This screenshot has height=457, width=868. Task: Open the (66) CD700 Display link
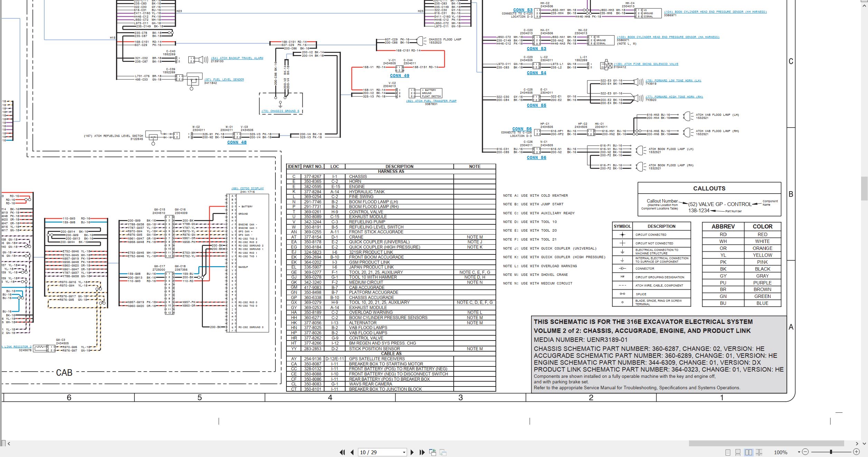(247, 188)
